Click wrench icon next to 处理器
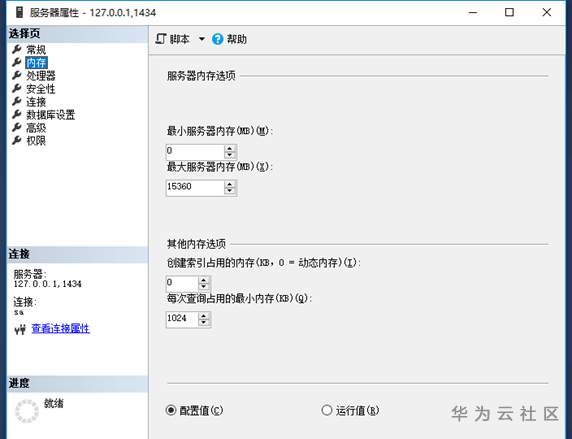 tap(16, 76)
